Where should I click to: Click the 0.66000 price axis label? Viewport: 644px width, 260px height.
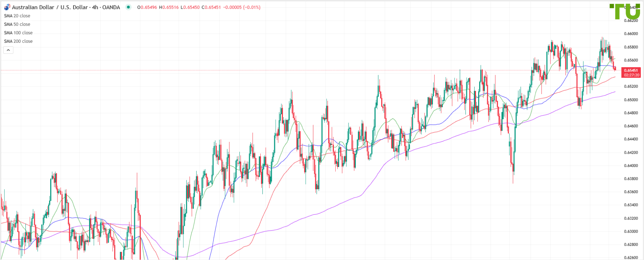point(631,34)
